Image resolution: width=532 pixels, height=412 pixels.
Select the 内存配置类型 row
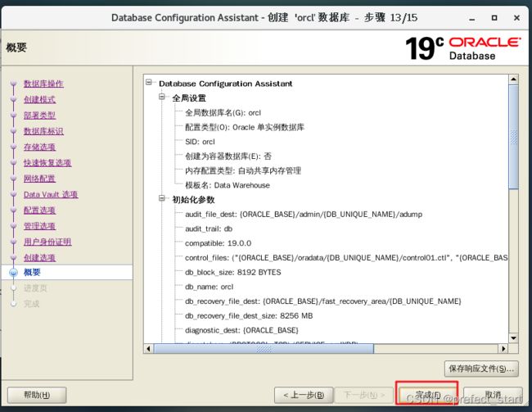[243, 171]
